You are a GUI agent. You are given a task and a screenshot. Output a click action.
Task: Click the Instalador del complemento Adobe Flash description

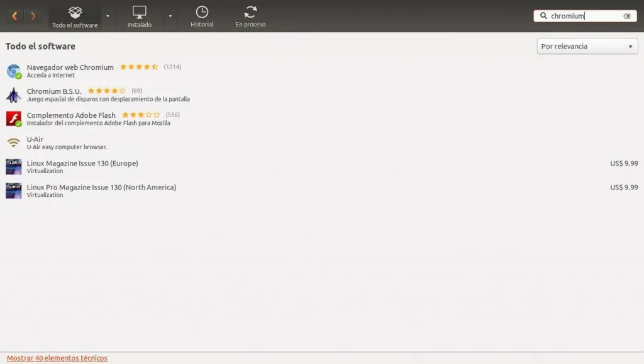coord(98,123)
